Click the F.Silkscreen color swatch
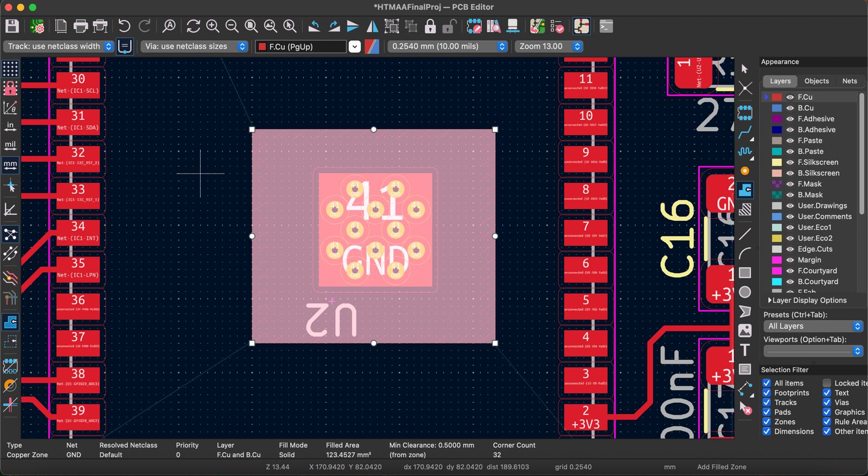This screenshot has width=868, height=476. pyautogui.click(x=777, y=162)
